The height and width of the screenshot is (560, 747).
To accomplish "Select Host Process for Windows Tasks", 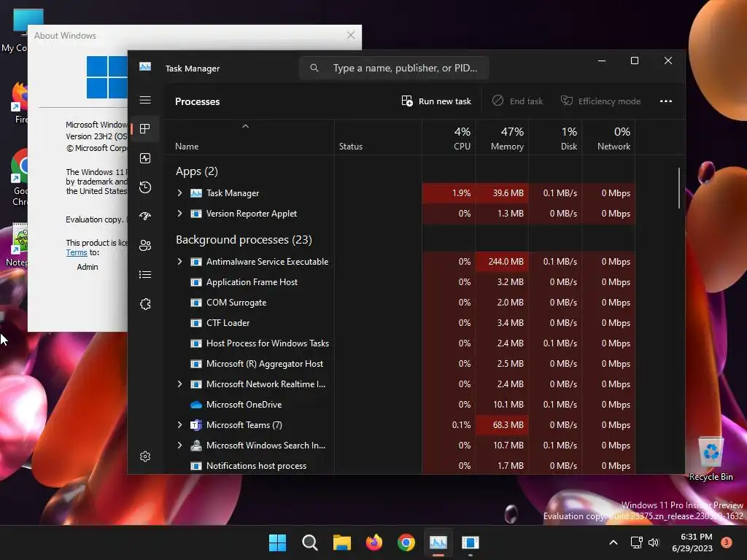I will point(400,343).
